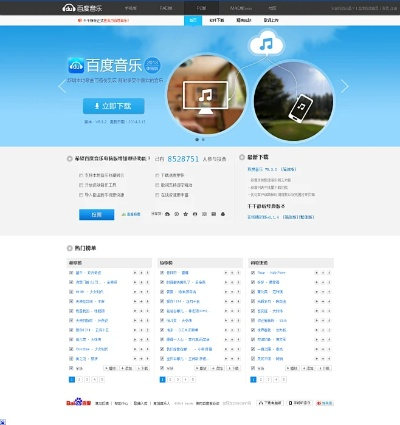This screenshot has height=425, width=400.
Task: Click the 立即下载 download button
Action: pyautogui.click(x=114, y=106)
